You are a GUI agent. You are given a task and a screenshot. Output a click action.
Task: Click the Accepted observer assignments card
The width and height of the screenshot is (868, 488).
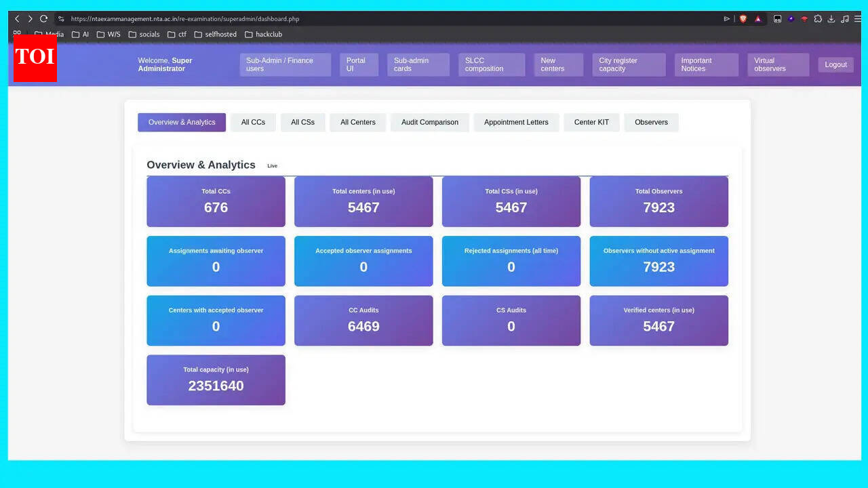(363, 261)
